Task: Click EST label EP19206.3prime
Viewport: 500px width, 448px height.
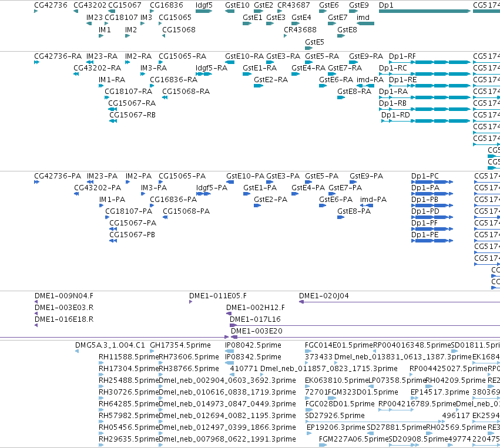Action: pos(335,427)
